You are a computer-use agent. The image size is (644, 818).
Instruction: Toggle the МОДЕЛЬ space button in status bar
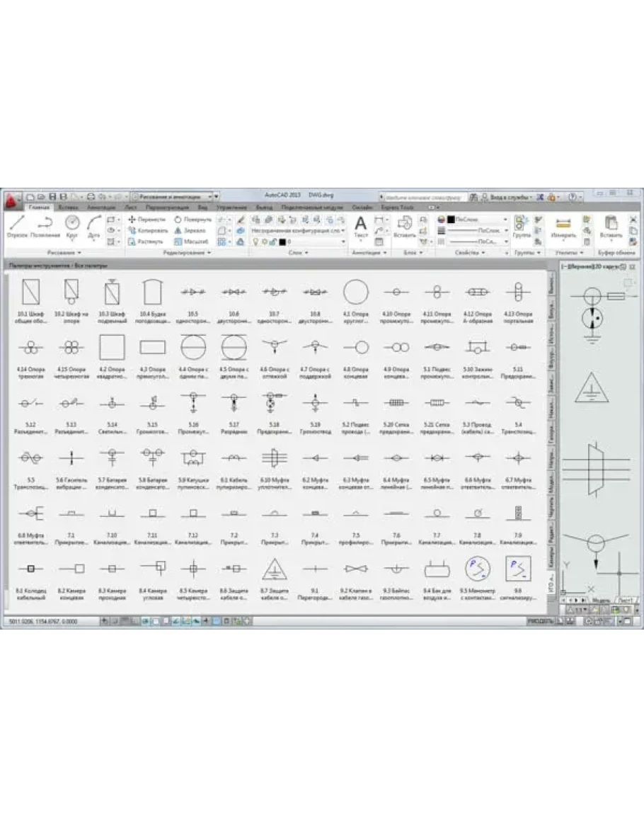(x=540, y=621)
